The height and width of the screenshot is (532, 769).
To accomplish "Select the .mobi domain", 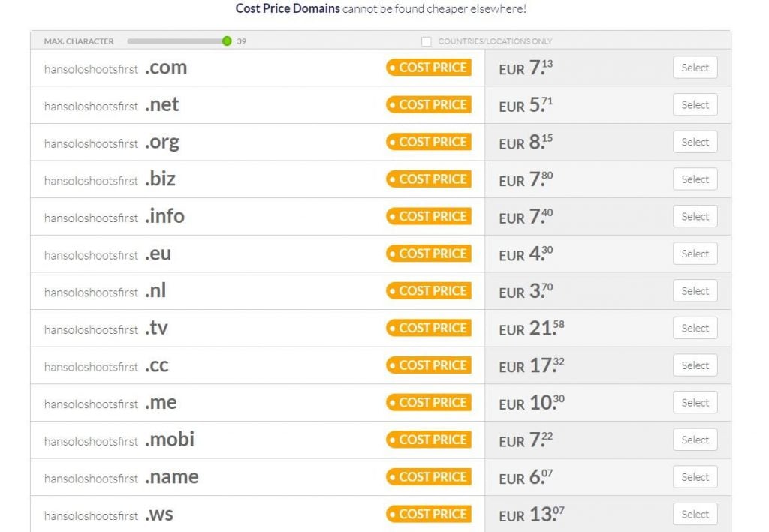I will tap(695, 440).
